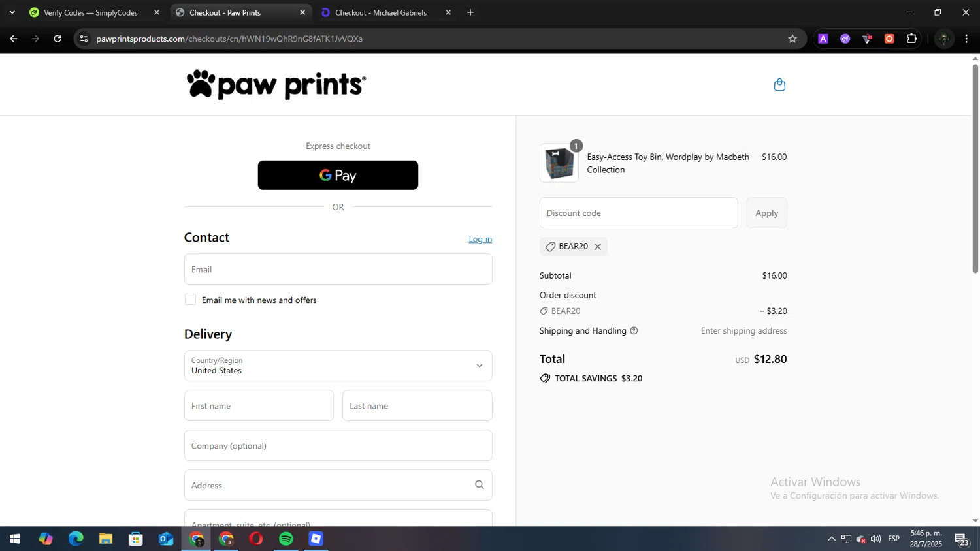Remove the BEAR20 discount code tag

(598, 247)
